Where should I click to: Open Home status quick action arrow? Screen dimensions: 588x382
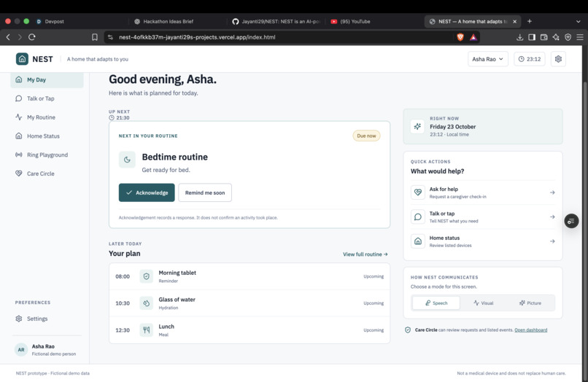[552, 241]
